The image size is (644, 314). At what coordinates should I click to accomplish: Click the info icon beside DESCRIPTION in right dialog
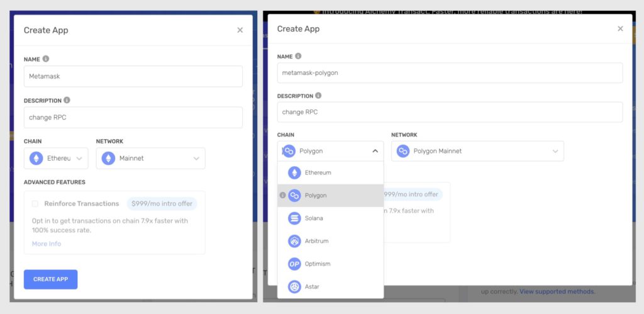[318, 96]
